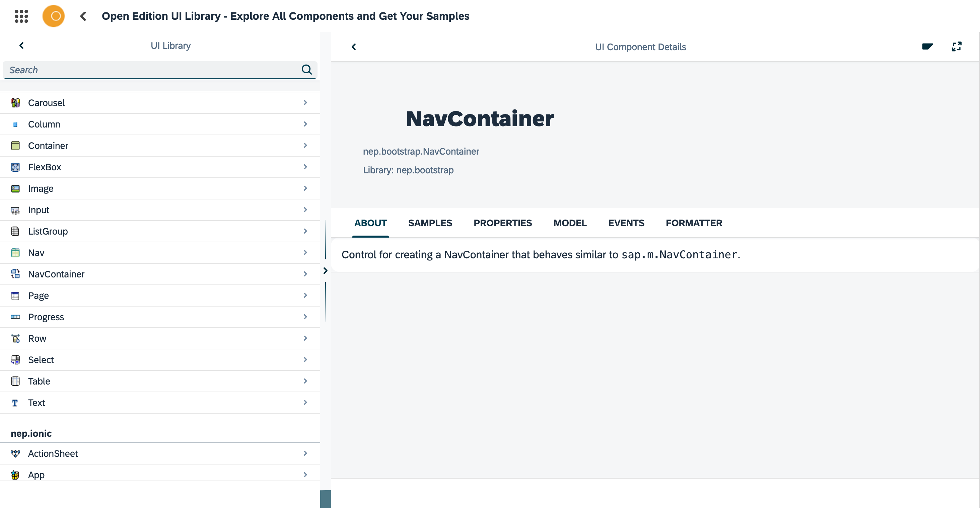Click the NavContainer title heading

click(x=480, y=119)
